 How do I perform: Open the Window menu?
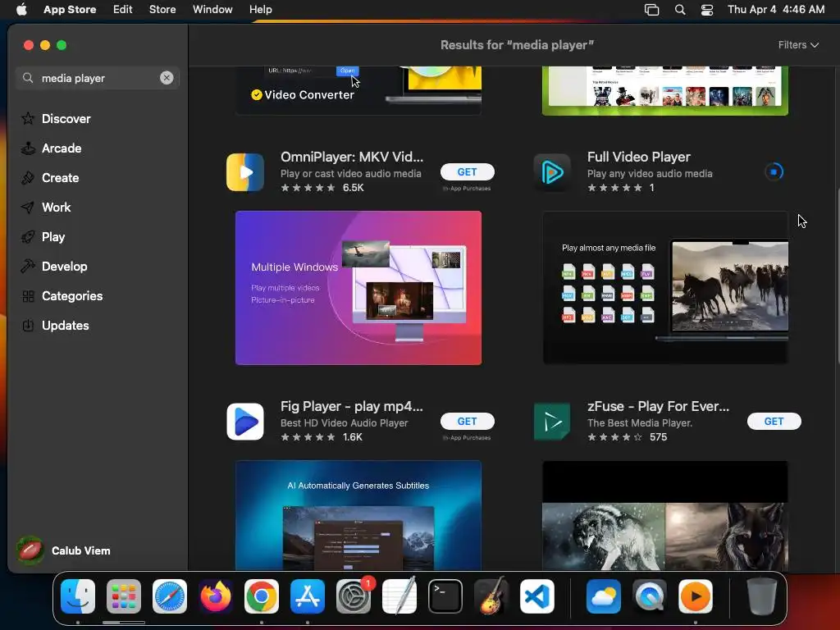212,9
